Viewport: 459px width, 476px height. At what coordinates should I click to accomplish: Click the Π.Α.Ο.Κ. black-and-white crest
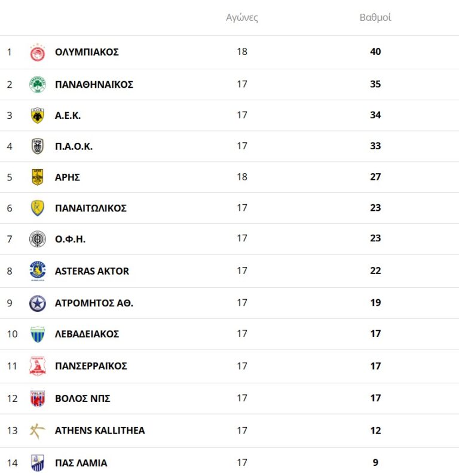pos(38,146)
